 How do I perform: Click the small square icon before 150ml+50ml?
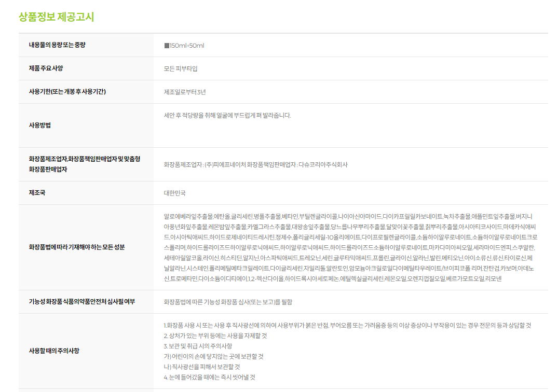[167, 46]
